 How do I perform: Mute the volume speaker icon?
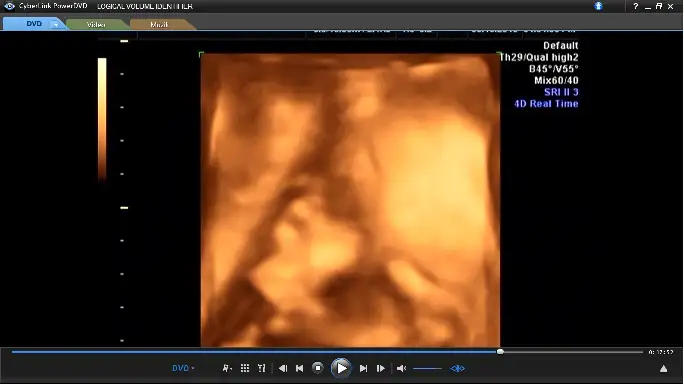(401, 369)
